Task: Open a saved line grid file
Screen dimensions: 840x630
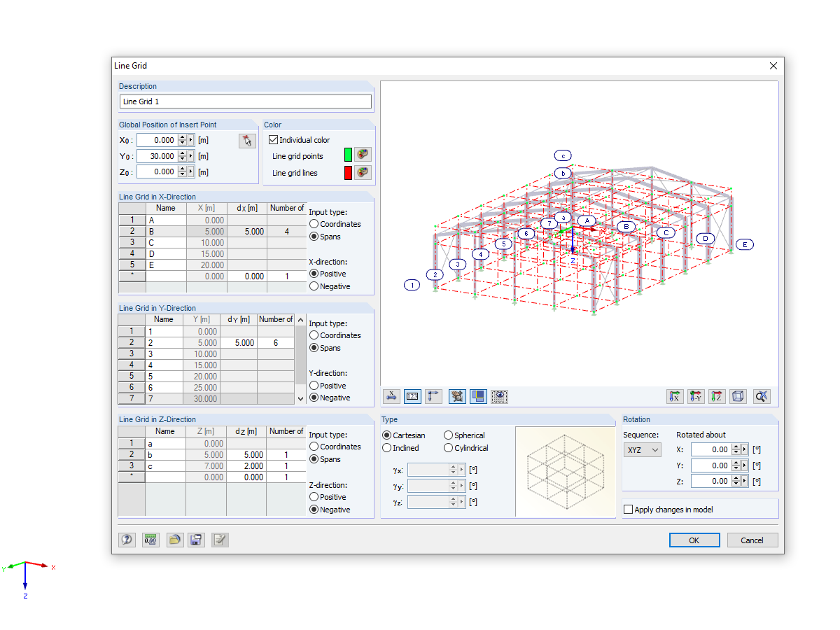Action: point(174,540)
